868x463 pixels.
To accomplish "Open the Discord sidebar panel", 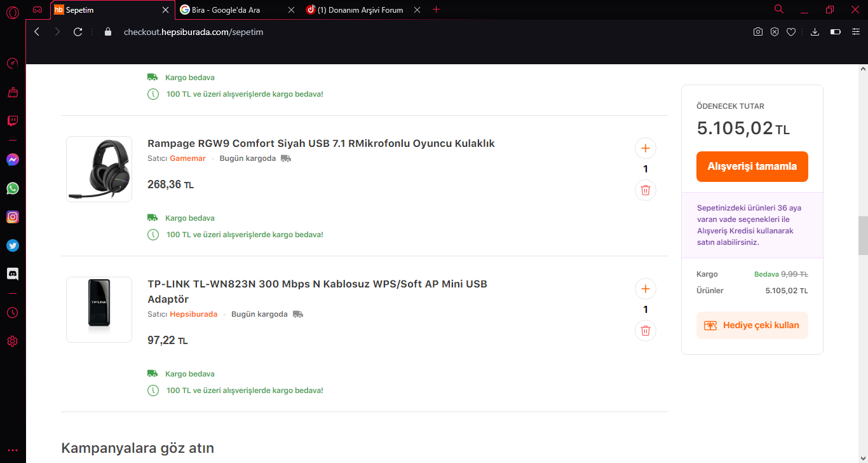I will coord(12,274).
